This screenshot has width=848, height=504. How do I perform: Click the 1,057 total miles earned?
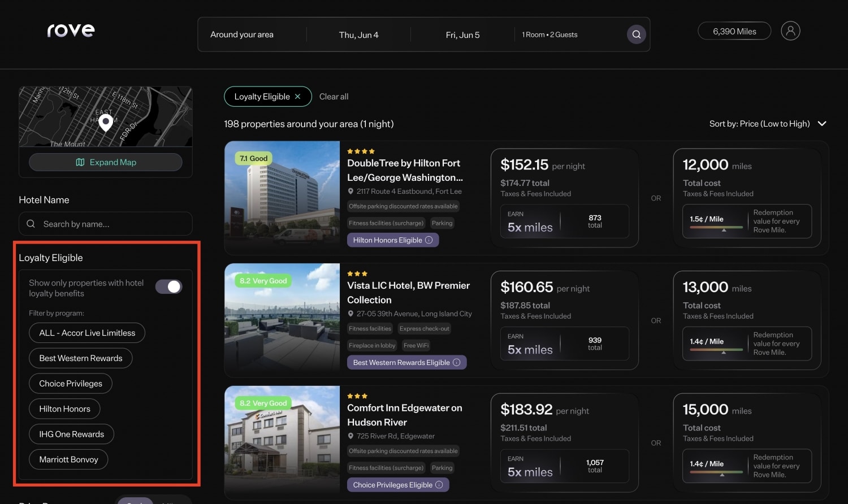[595, 466]
